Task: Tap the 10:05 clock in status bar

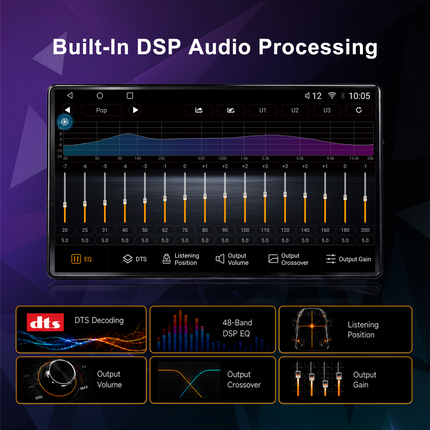Action: click(x=359, y=96)
